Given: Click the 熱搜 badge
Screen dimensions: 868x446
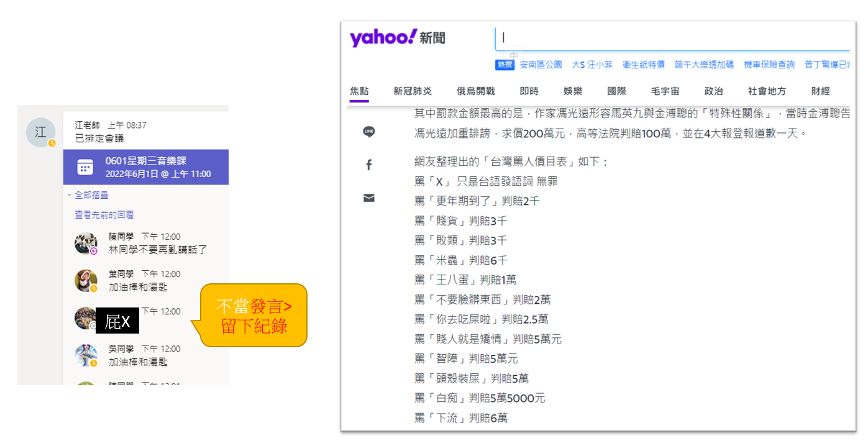Looking at the screenshot, I should (505, 65).
